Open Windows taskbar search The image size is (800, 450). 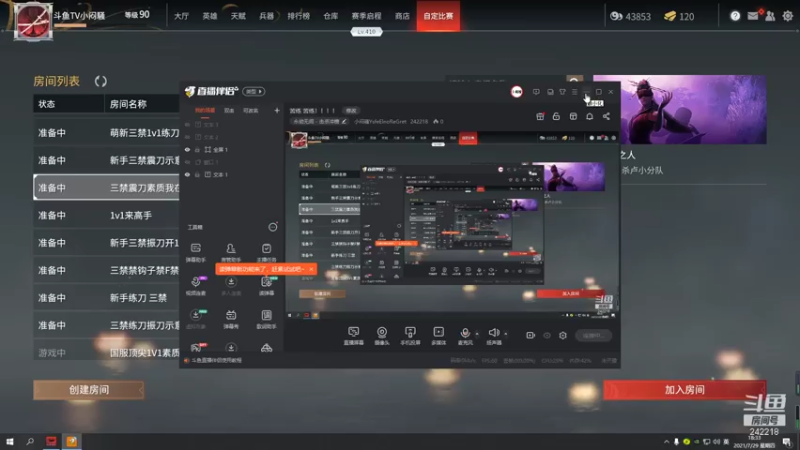pos(30,441)
